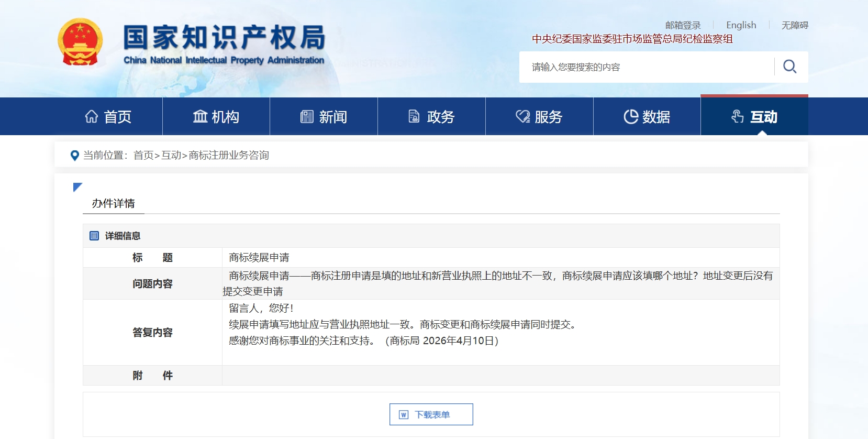The width and height of the screenshot is (868, 439).
Task: Click the building icon beside 机构
Action: click(x=200, y=116)
